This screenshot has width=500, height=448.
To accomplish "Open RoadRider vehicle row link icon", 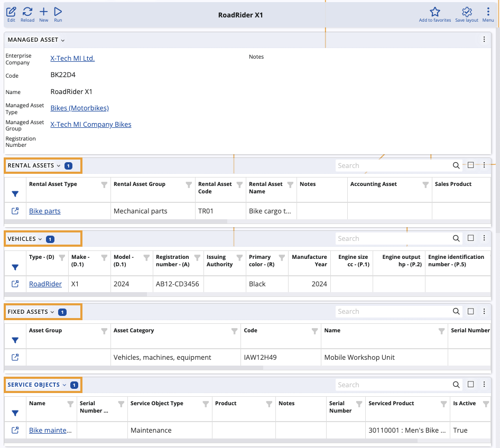I will coord(15,284).
